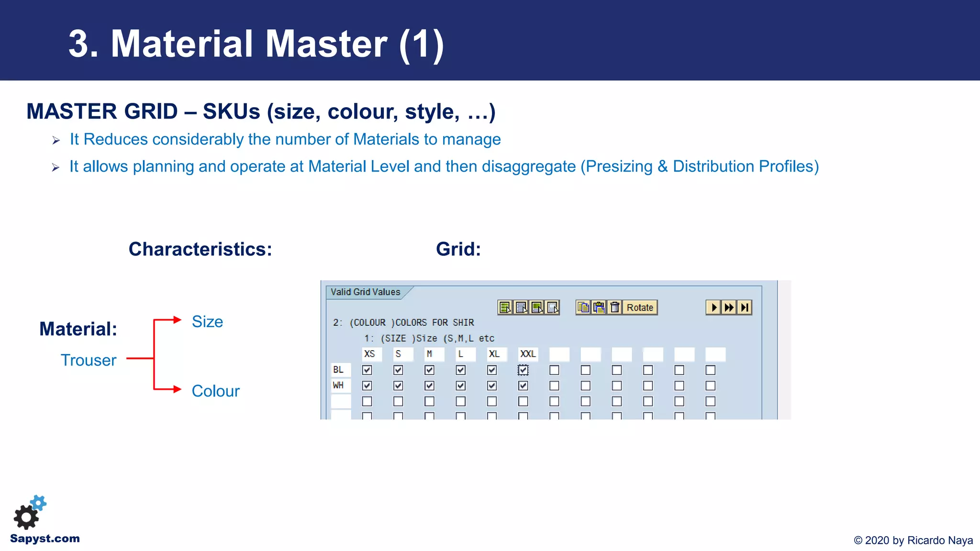Click the Copy icon in grid toolbar

(583, 308)
